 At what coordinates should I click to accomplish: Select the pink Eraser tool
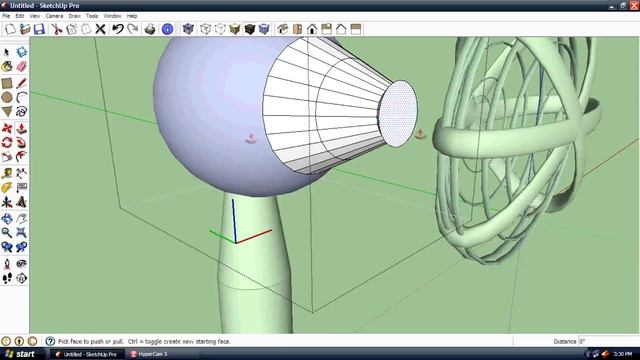click(22, 66)
